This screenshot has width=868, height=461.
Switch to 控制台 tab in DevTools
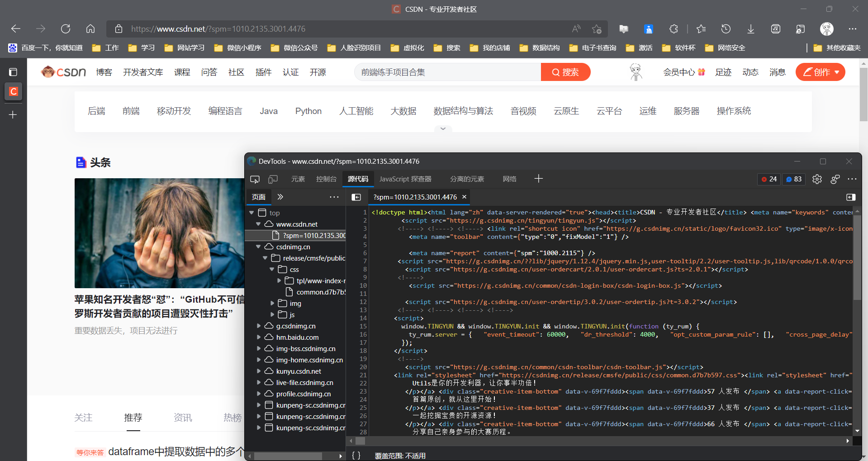[x=326, y=179]
